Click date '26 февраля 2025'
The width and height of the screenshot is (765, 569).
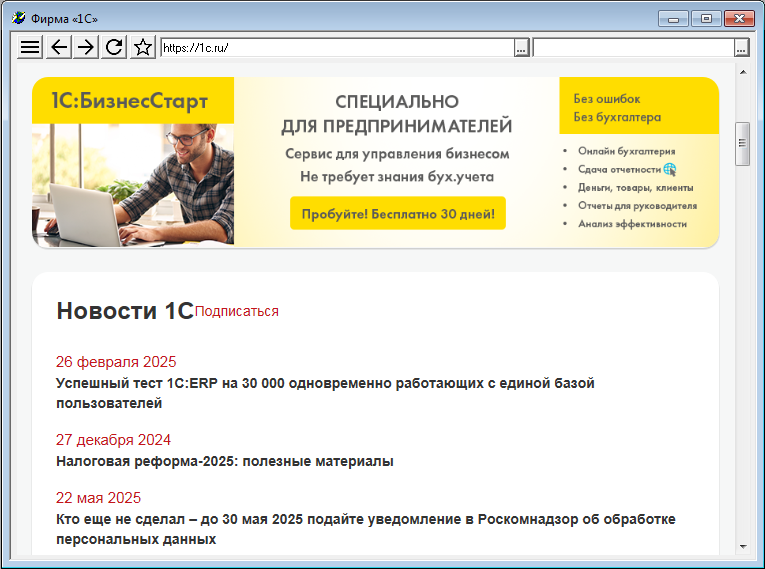pyautogui.click(x=116, y=362)
